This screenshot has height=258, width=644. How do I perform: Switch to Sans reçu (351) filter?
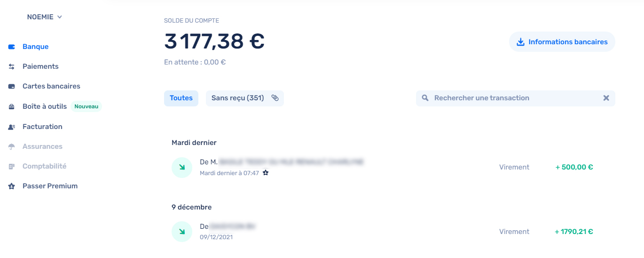pos(244,98)
